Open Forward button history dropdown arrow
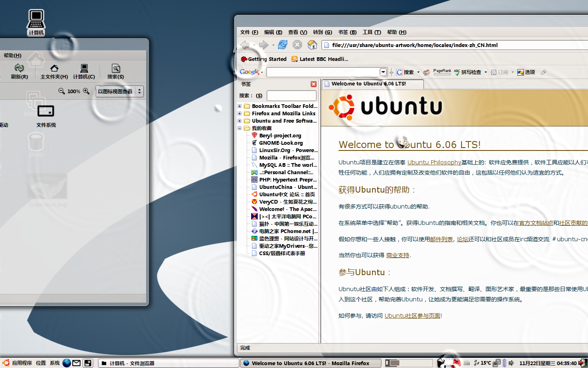Screen dimensions: 588x368 coord(273,45)
